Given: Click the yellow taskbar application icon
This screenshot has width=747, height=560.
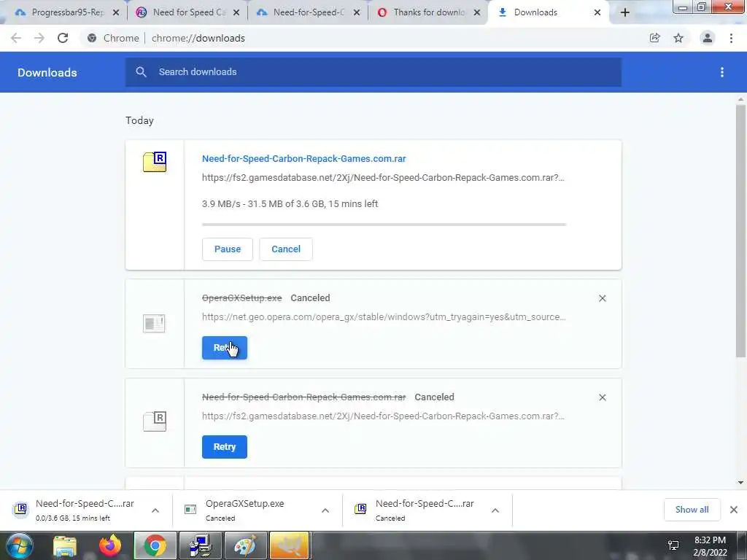Looking at the screenshot, I should (x=290, y=545).
